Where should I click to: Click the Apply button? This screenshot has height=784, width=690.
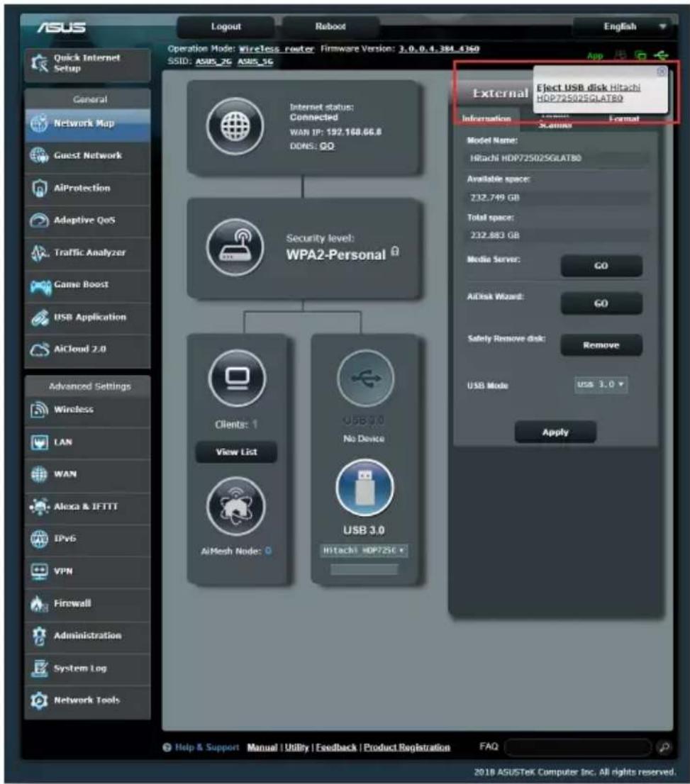555,432
